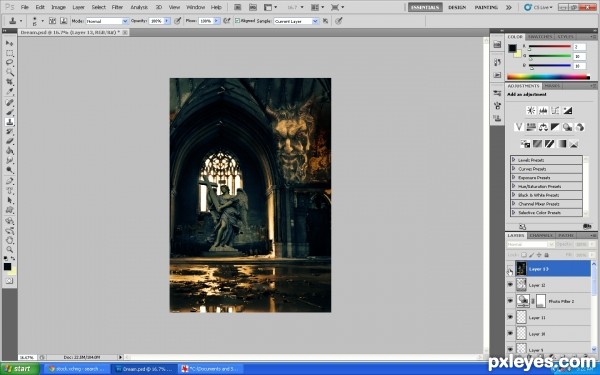Viewport: 600px width, 375px height.
Task: Toggle lock transparent pixels
Action: click(x=524, y=255)
